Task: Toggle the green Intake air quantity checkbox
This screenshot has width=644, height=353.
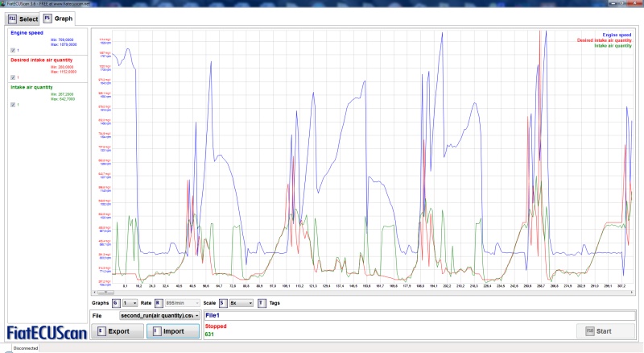Action: pyautogui.click(x=12, y=105)
